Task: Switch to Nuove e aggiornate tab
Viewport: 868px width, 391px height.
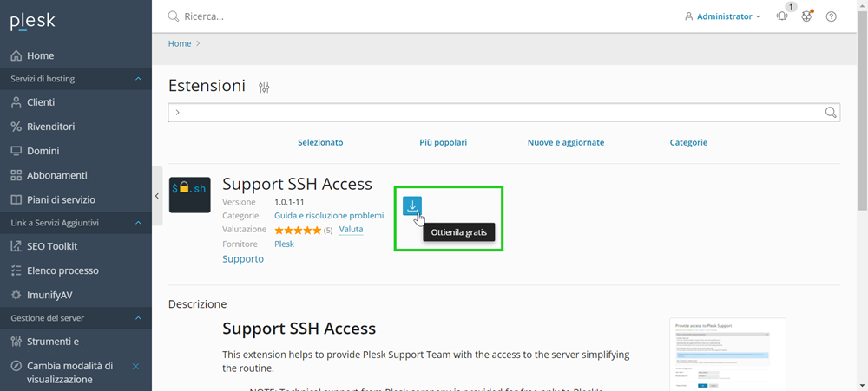Action: pos(566,143)
